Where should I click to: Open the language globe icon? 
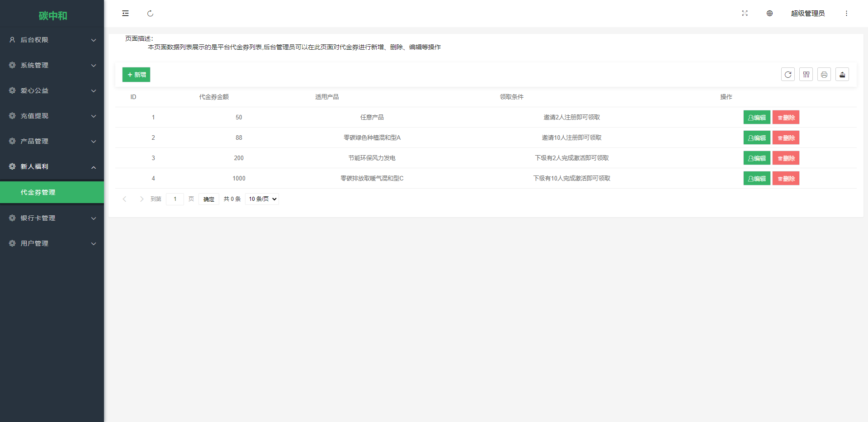coord(769,14)
